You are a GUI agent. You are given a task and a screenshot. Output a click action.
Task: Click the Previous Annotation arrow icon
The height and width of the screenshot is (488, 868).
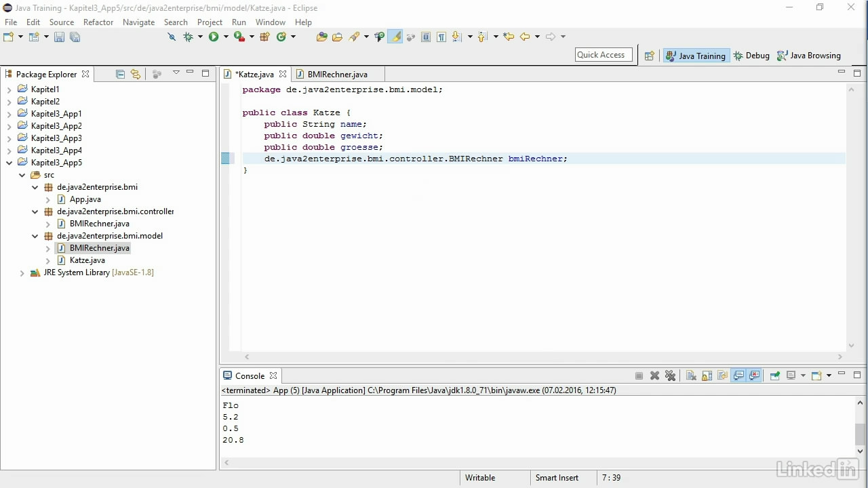coord(483,37)
